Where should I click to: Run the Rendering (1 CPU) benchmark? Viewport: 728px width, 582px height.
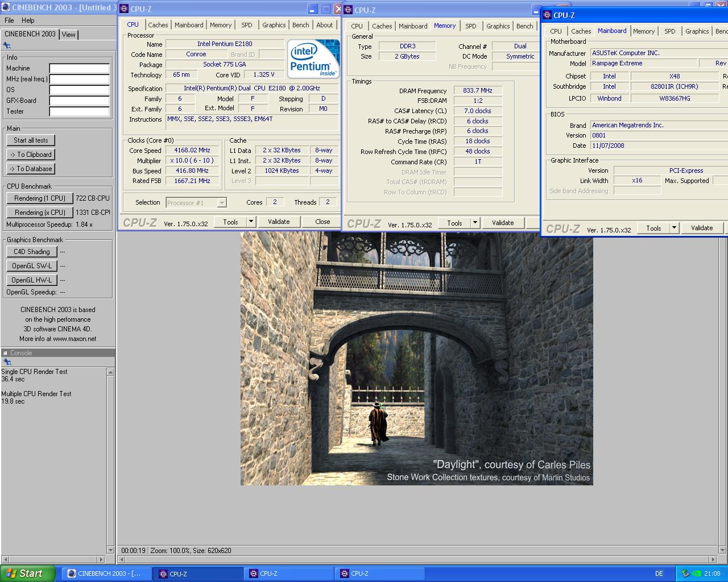point(40,198)
